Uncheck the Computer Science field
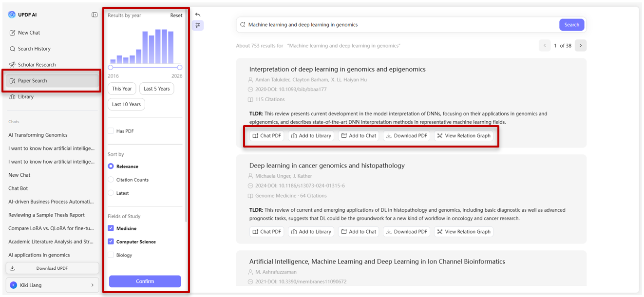This screenshot has height=297, width=644. pos(111,241)
